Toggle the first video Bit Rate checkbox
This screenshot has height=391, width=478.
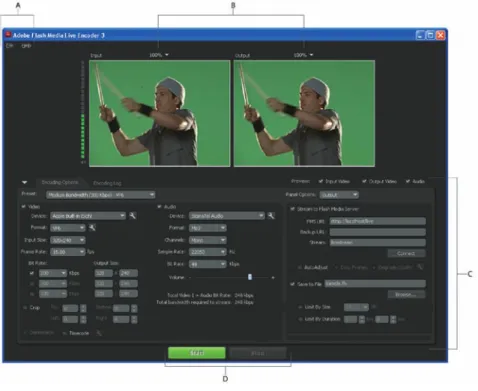point(32,273)
